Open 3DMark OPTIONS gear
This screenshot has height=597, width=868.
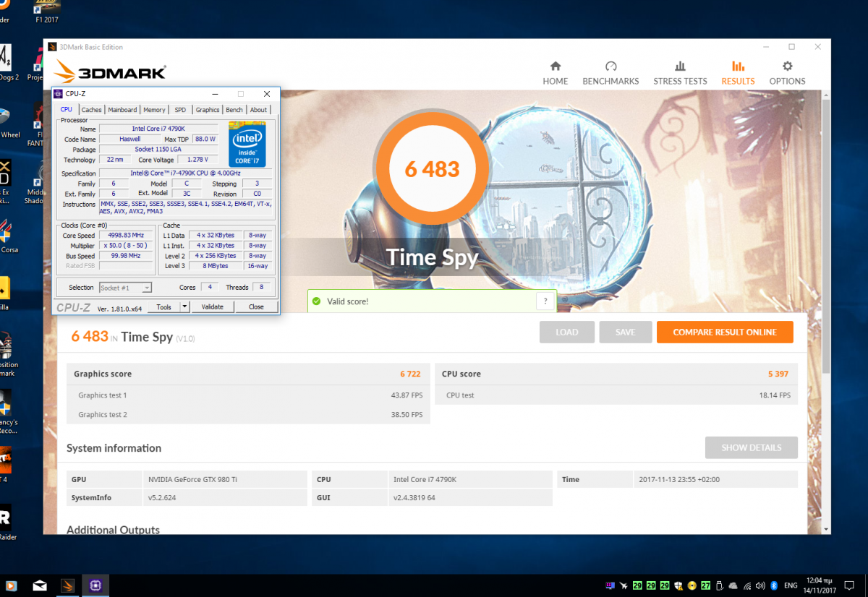pos(787,73)
